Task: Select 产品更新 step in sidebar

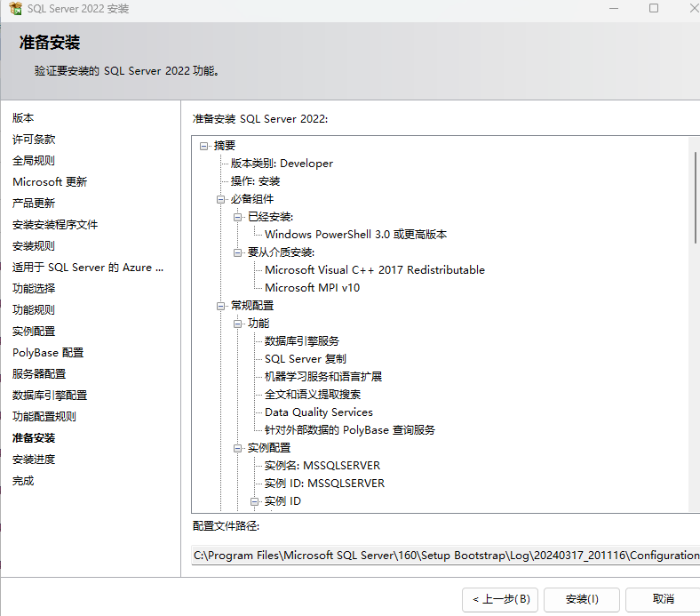Action: [x=34, y=204]
